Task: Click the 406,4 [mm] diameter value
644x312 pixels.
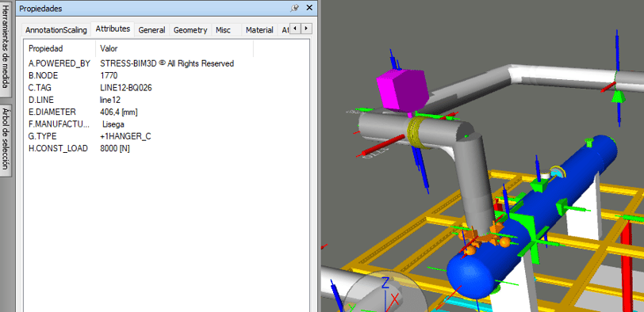Action: point(119,112)
